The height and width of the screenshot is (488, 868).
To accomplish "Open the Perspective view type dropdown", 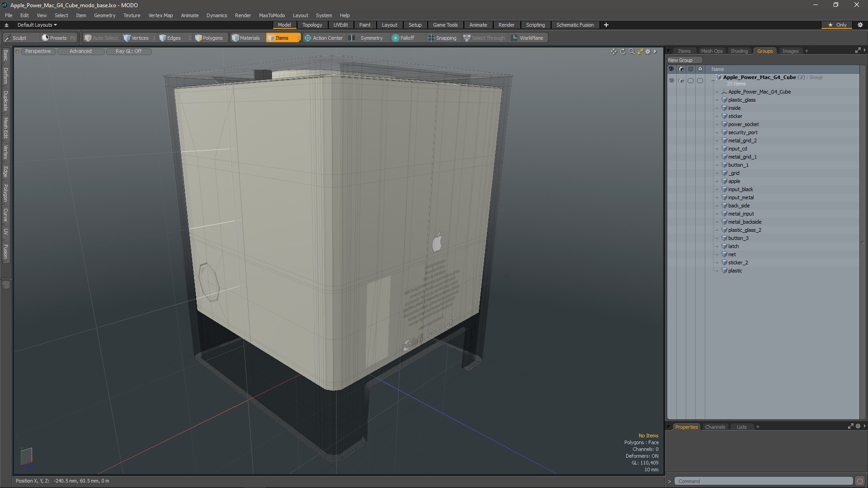I will tap(38, 52).
